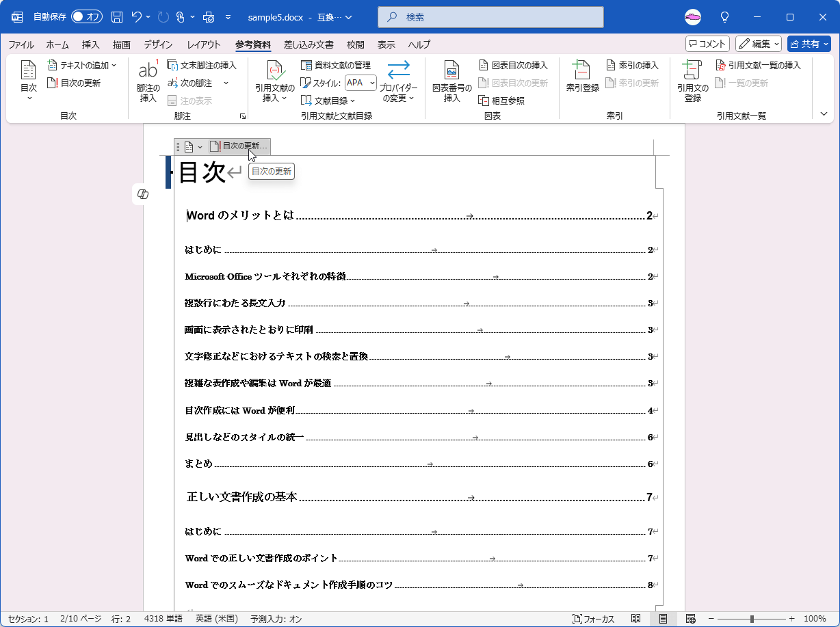Click 文末脚注の挿入 (insert endnote)

[202, 65]
